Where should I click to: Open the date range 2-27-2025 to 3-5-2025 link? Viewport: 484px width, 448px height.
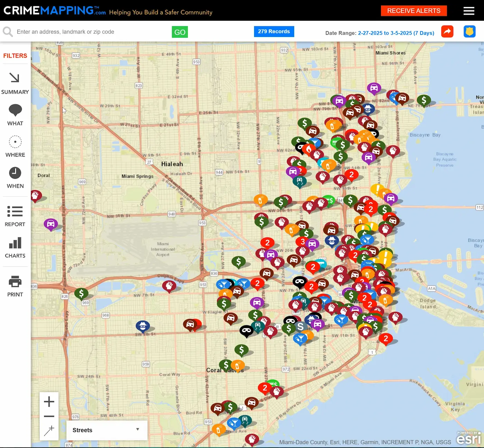[x=396, y=33]
